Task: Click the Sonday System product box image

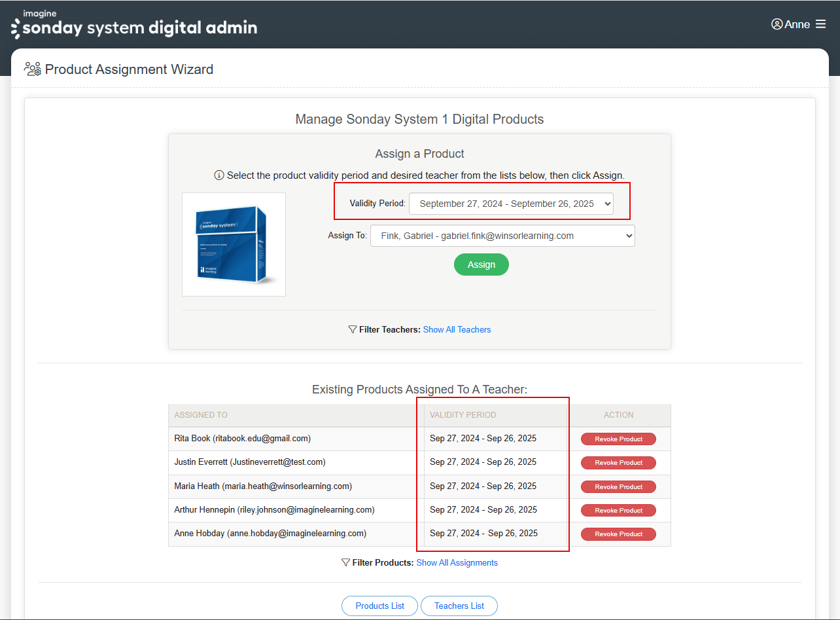Action: pyautogui.click(x=234, y=244)
